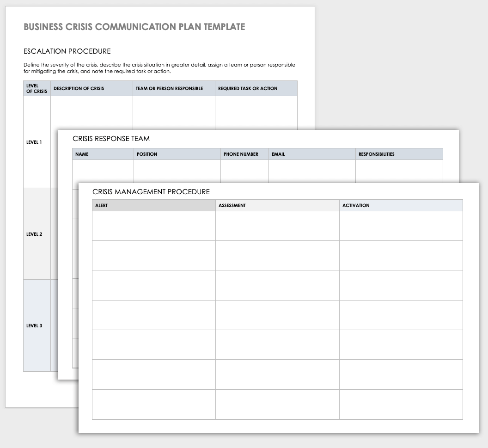Click the Level 1 row label
The width and height of the screenshot is (488, 448).
coord(34,142)
